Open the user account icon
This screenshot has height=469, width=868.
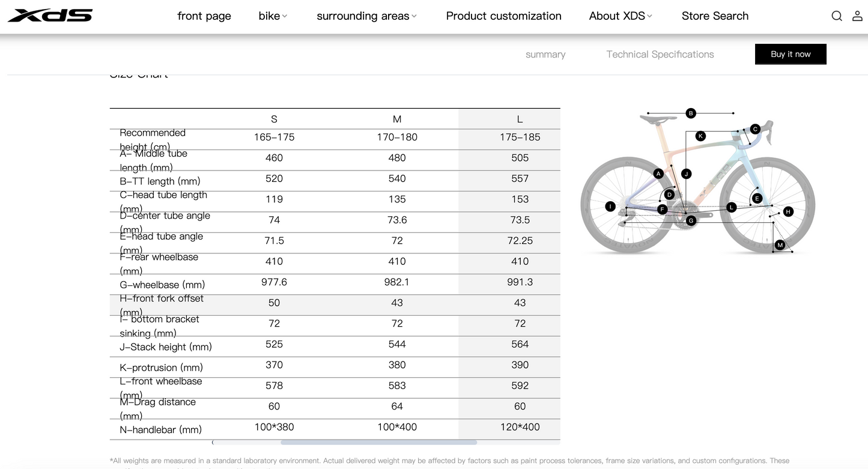pos(857,16)
